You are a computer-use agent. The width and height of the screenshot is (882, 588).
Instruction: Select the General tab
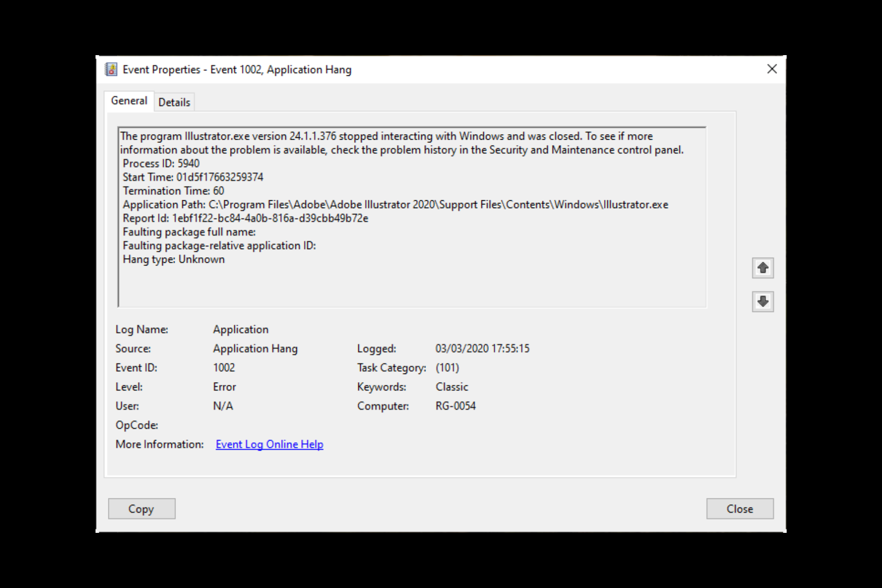click(129, 101)
